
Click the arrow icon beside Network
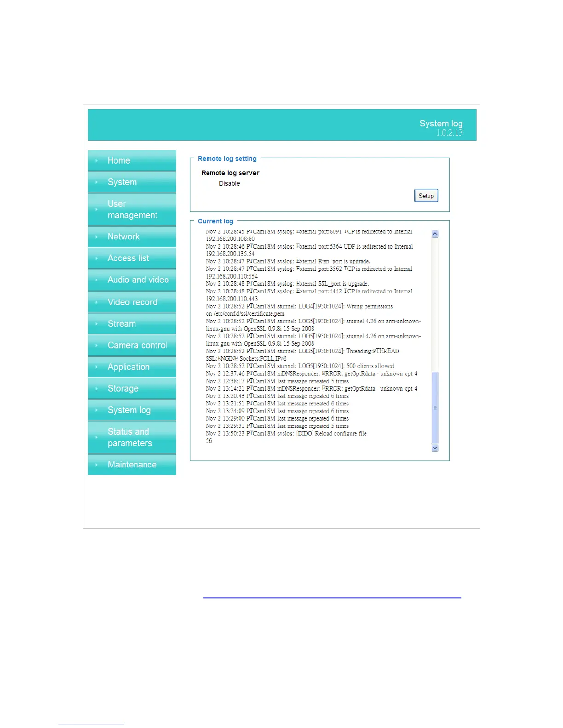coord(96,237)
